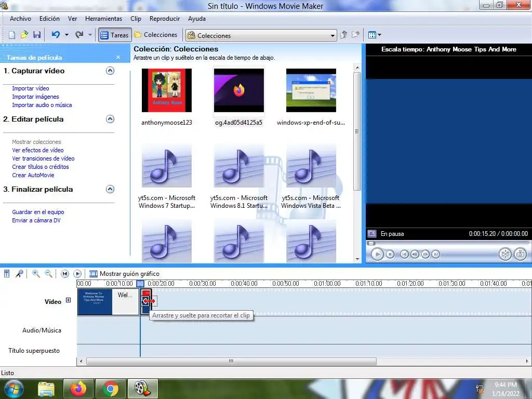Select the Windows 7 Startup audio clip
Screen dimensions: 532x399
[167, 166]
